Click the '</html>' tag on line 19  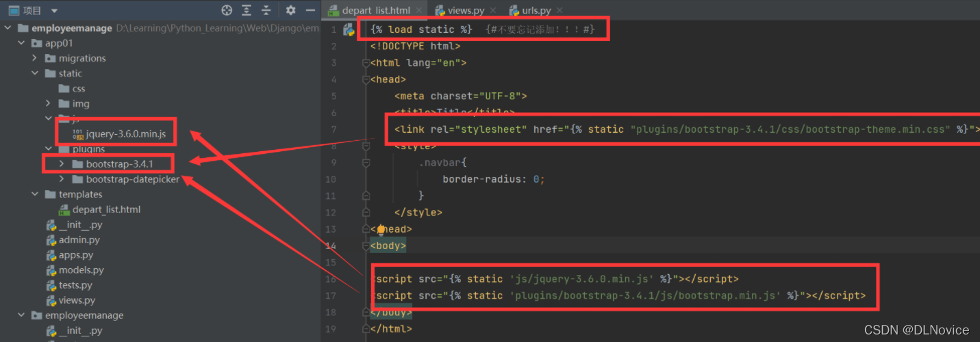(391, 328)
